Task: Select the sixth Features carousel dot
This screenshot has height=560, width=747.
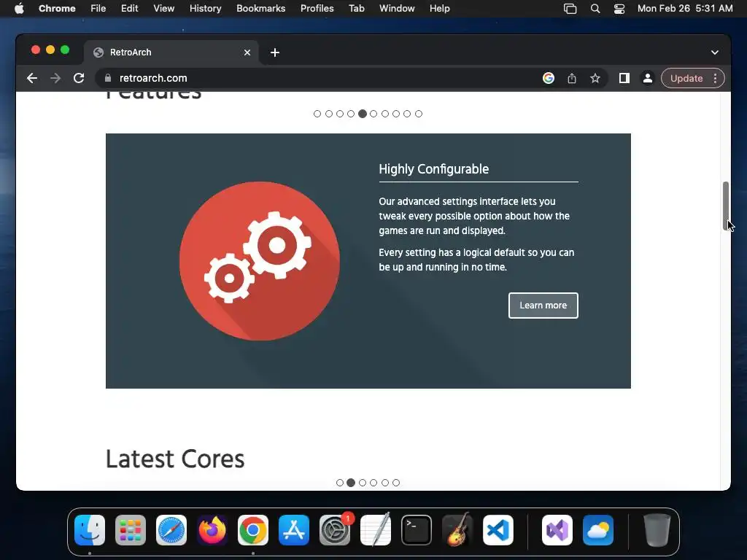Action: (x=373, y=114)
